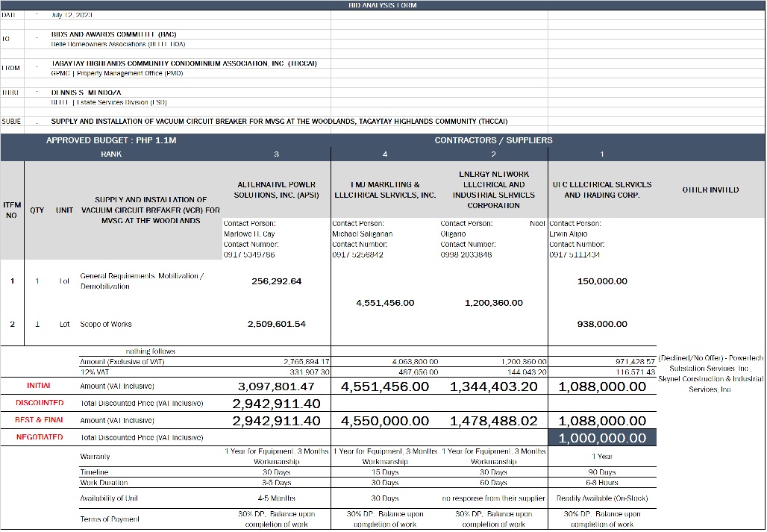This screenshot has height=532, width=767.
Task: Select the 12% VAT label cell
Action: 94,372
